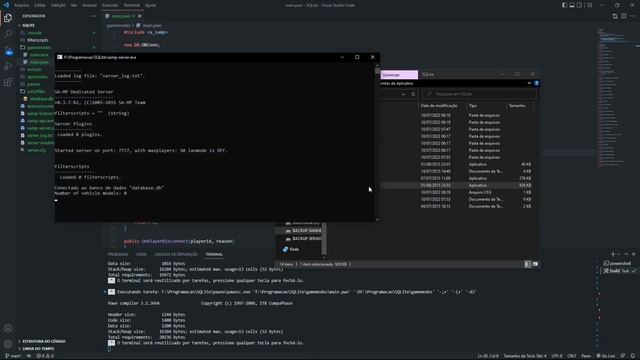Click the main branch indicator in status bar
Viewport: 640px width, 360px height.
(13, 356)
